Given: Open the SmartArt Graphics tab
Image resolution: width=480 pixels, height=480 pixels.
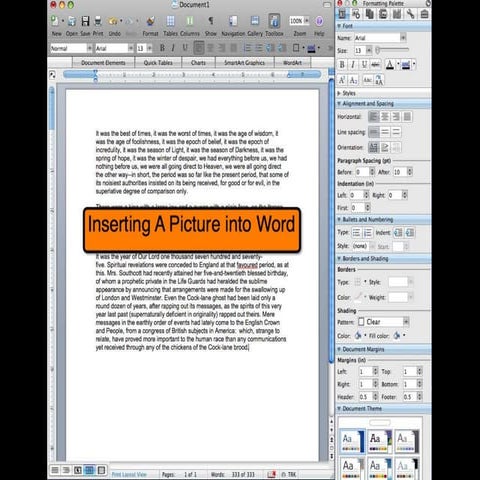Looking at the screenshot, I should pos(244,63).
